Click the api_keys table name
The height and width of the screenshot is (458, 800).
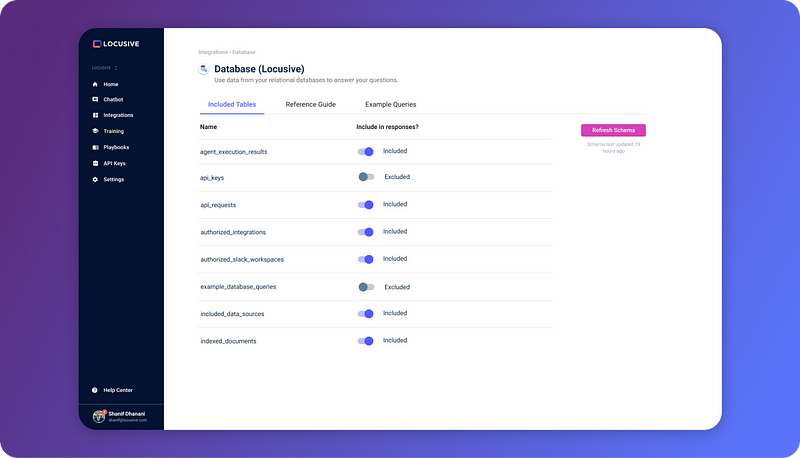[x=212, y=178]
